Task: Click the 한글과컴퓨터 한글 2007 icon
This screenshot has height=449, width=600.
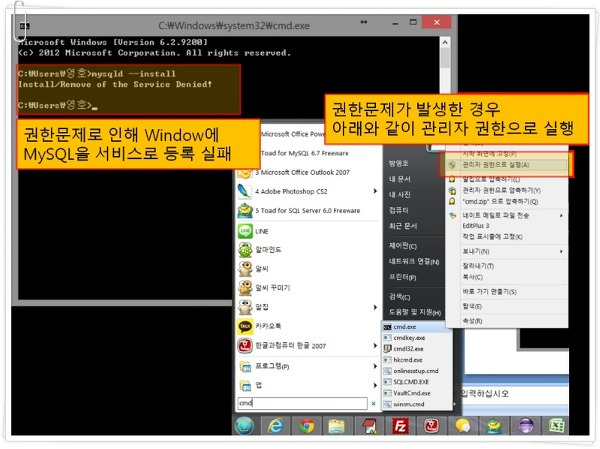Action: (245, 346)
